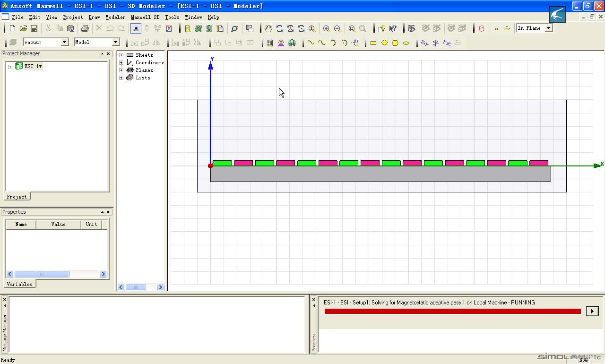Viewport: 605px width, 364px height.
Task: Save the project with floppy disk icon
Action: coord(34,28)
